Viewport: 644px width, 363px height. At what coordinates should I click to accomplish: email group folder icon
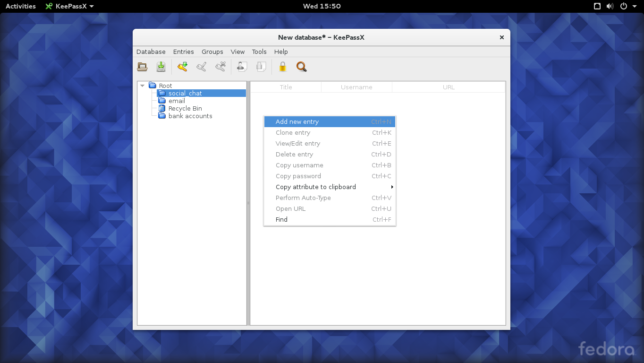pyautogui.click(x=162, y=101)
